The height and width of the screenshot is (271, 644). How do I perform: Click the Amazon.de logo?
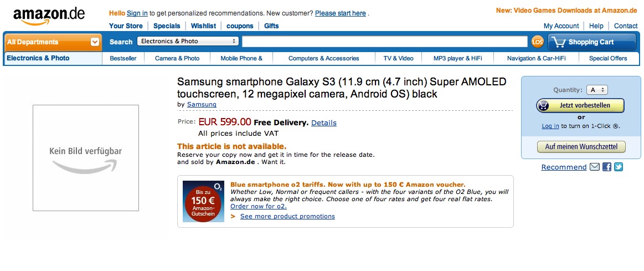pos(49,16)
